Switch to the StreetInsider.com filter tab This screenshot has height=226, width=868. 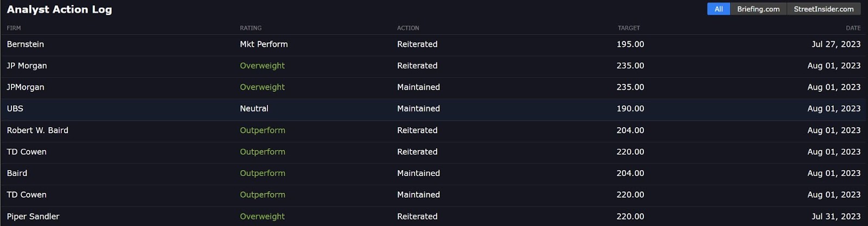(x=824, y=9)
